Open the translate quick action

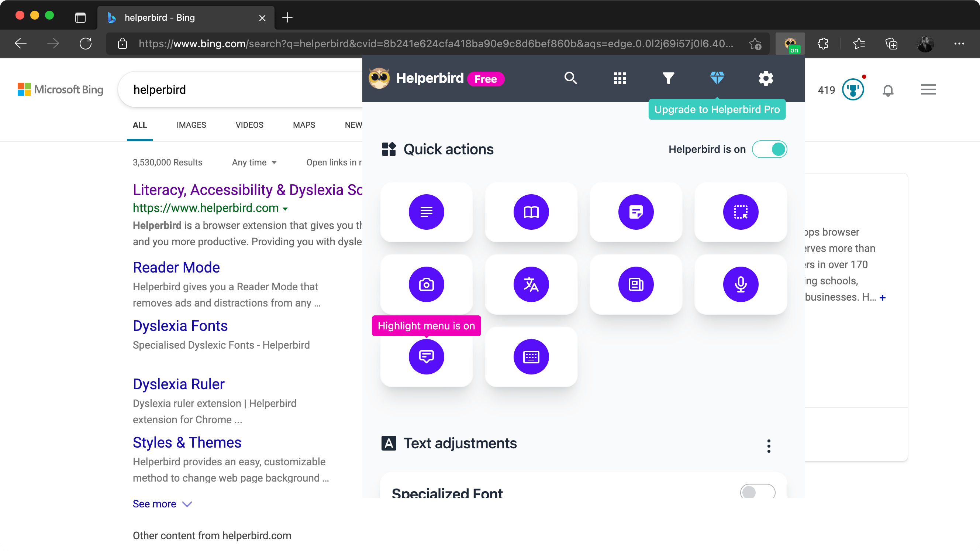click(531, 284)
